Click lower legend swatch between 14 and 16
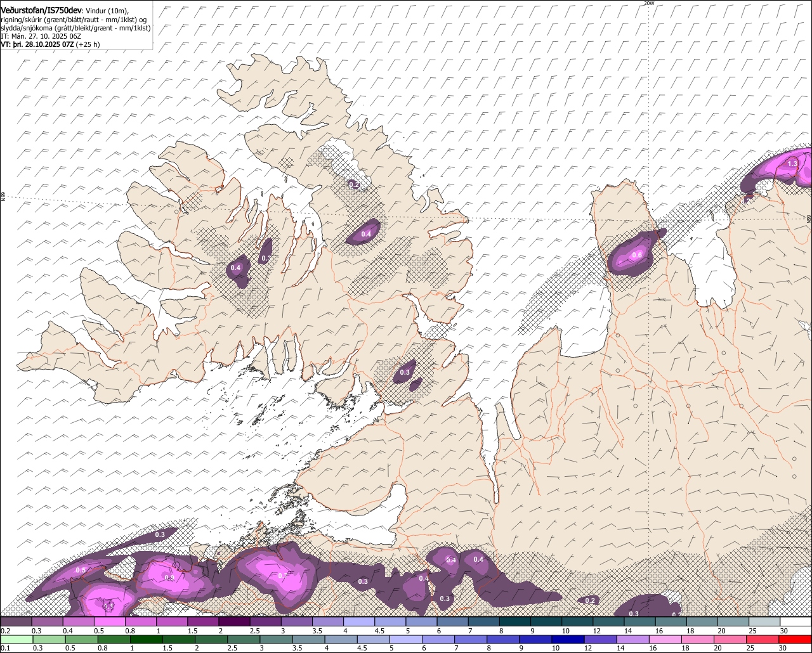812x653 pixels. (x=633, y=640)
